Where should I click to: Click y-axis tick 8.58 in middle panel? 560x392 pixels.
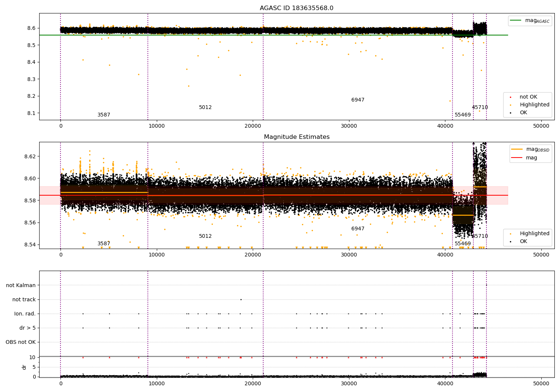tap(30, 200)
